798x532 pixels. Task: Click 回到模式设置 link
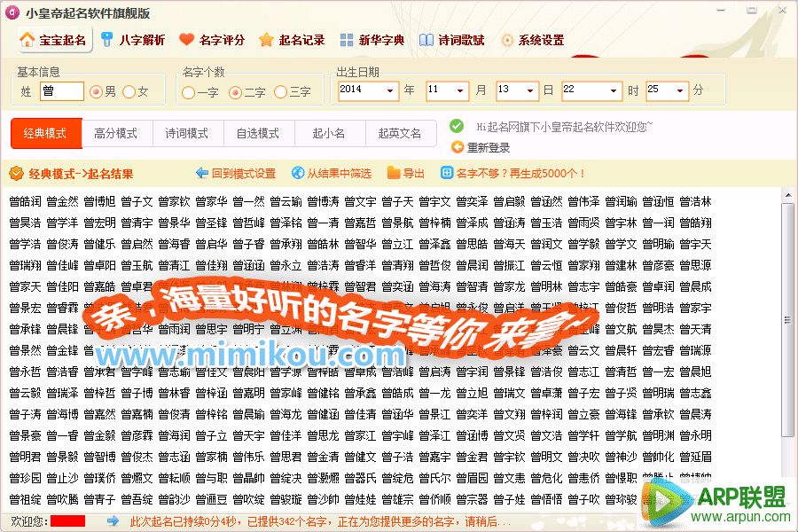click(x=243, y=174)
